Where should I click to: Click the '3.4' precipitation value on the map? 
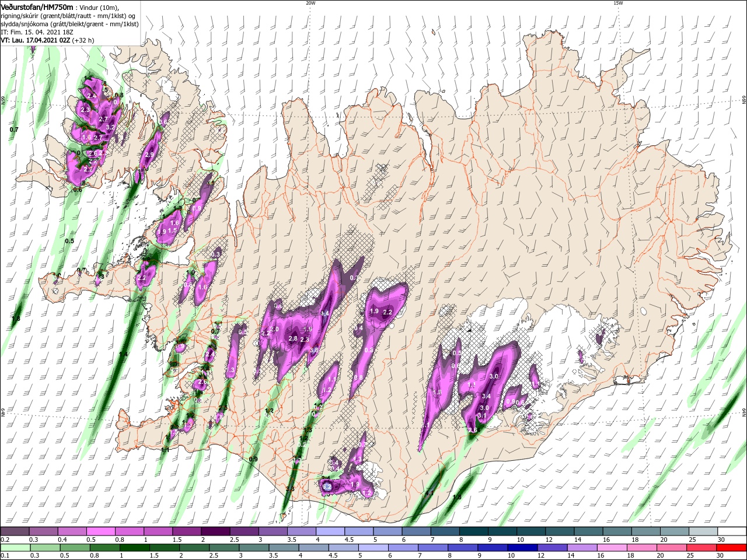tap(487, 397)
